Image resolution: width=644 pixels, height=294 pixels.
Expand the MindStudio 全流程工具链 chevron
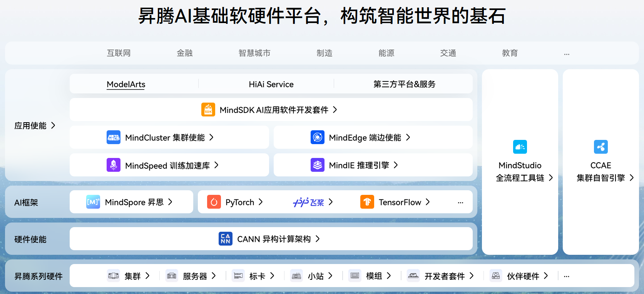tap(551, 178)
